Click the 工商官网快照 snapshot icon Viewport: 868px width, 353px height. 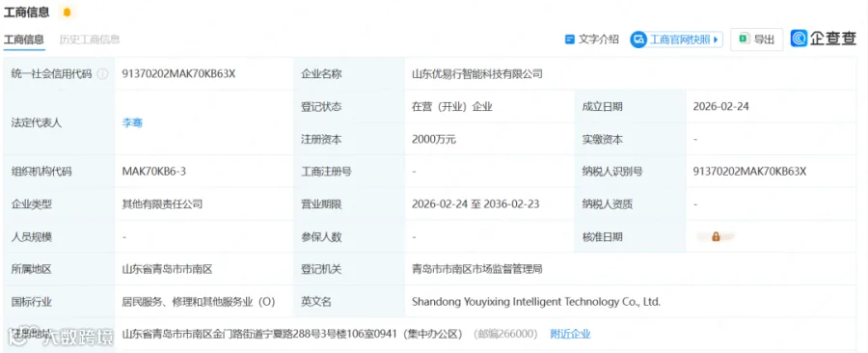(638, 40)
